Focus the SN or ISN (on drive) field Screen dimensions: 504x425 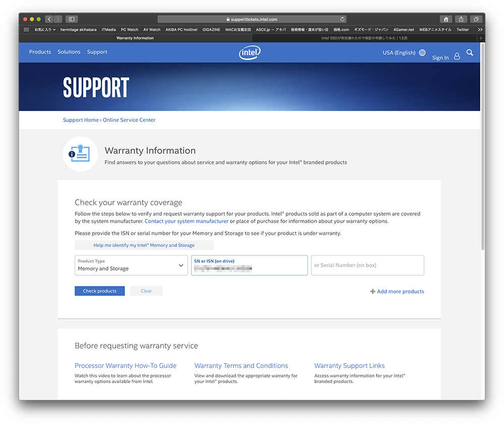click(249, 265)
